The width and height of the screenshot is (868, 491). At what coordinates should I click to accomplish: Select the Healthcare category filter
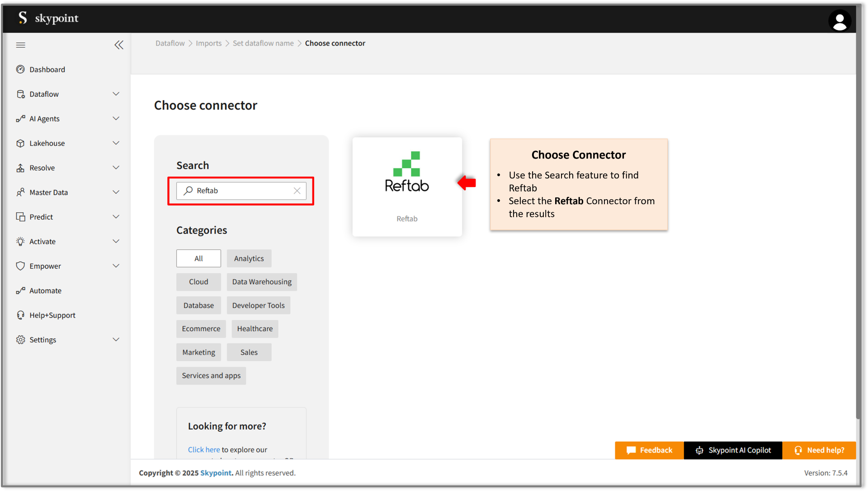255,328
